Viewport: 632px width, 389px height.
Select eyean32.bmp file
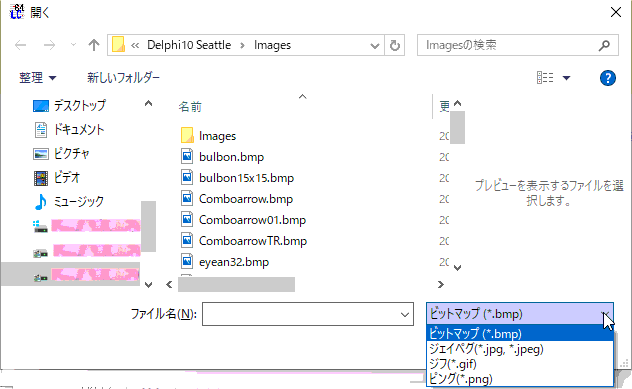tap(234, 262)
